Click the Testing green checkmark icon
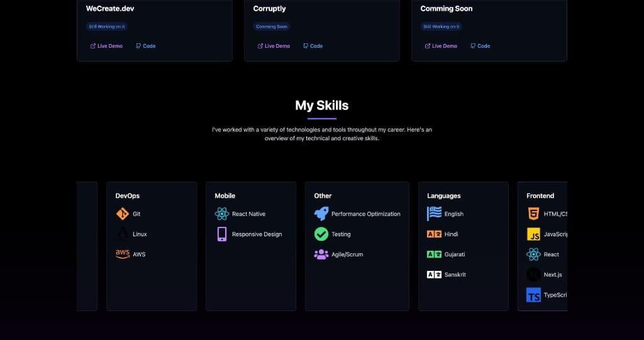This screenshot has height=340, width=644. coord(321,234)
